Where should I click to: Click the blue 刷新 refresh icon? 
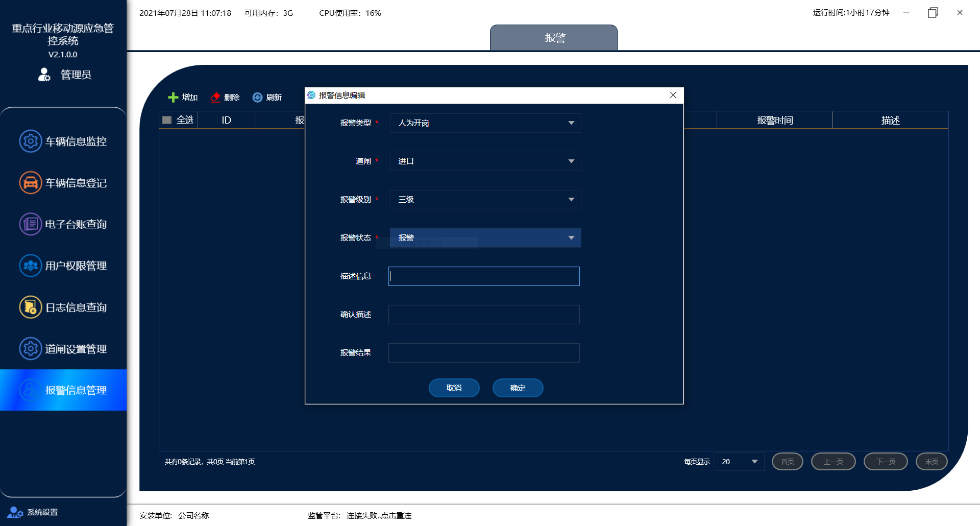click(x=258, y=97)
